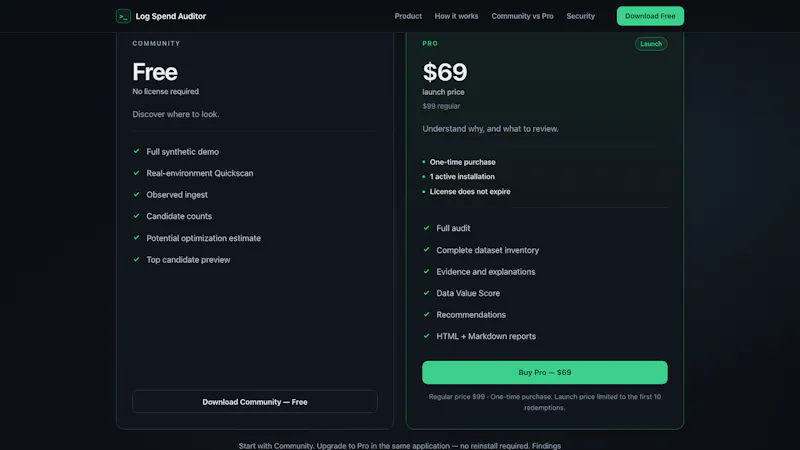Select the 'Observed ingest' text
The width and height of the screenshot is (800, 450).
tap(177, 194)
